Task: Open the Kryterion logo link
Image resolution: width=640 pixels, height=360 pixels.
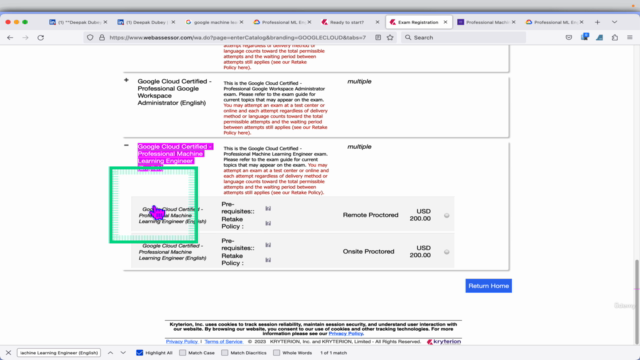Action: click(444, 342)
